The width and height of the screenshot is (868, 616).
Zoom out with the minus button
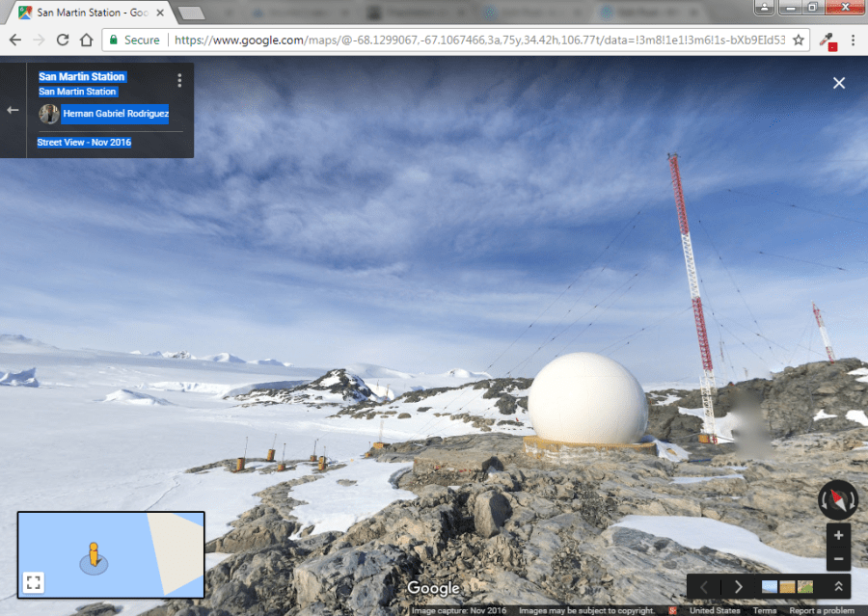(838, 558)
